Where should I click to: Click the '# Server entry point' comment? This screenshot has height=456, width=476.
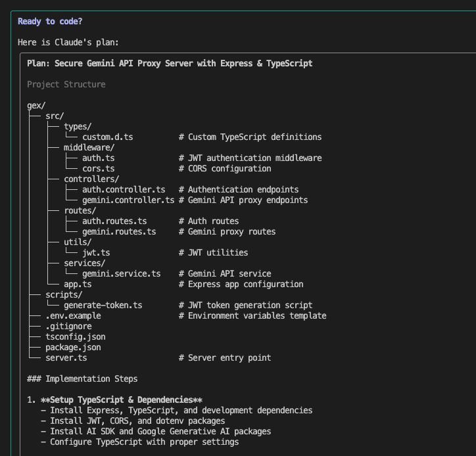pos(225,358)
